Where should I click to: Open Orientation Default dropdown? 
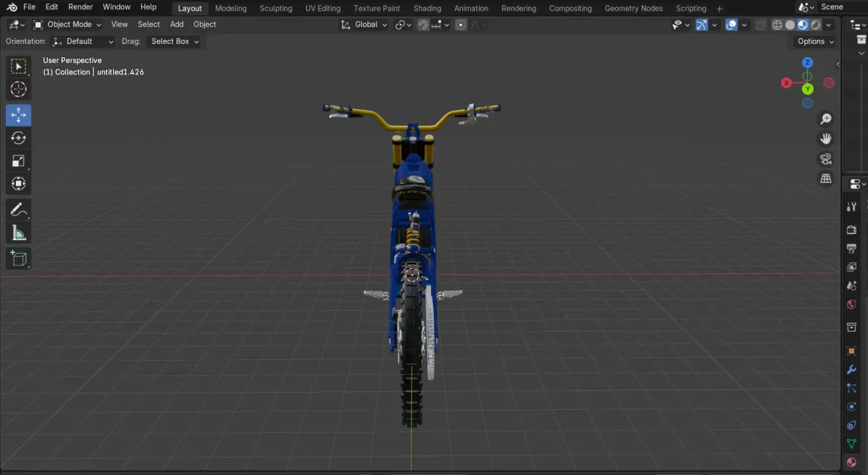click(82, 41)
